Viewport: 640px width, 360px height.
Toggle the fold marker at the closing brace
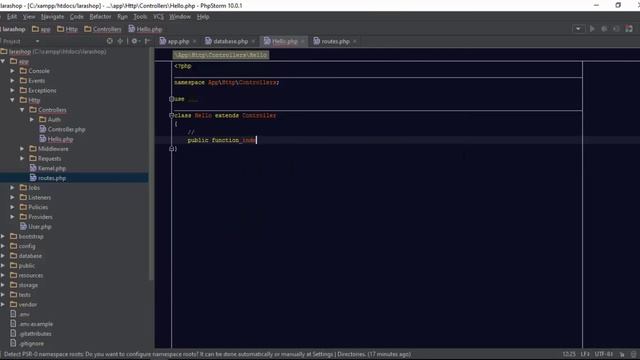tap(172, 149)
